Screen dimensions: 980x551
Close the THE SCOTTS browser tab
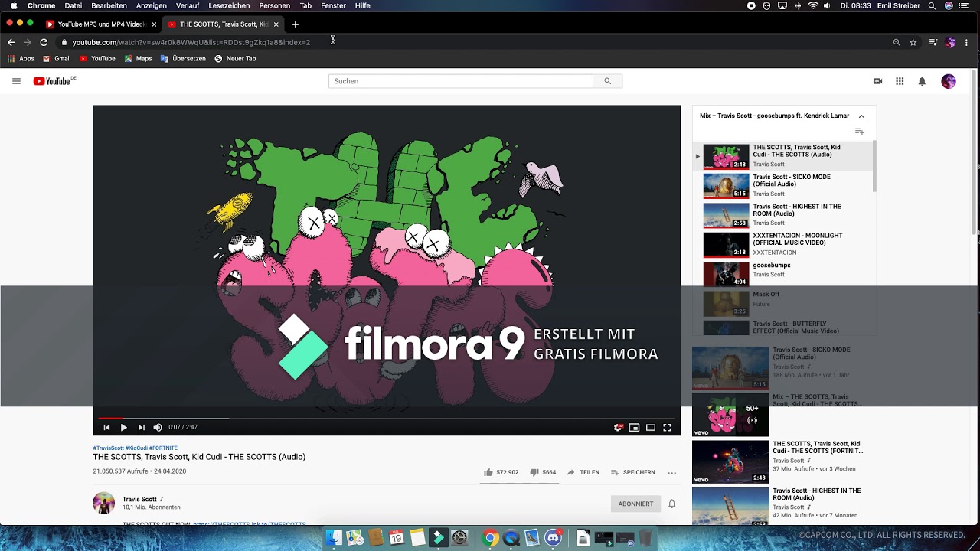coord(276,24)
